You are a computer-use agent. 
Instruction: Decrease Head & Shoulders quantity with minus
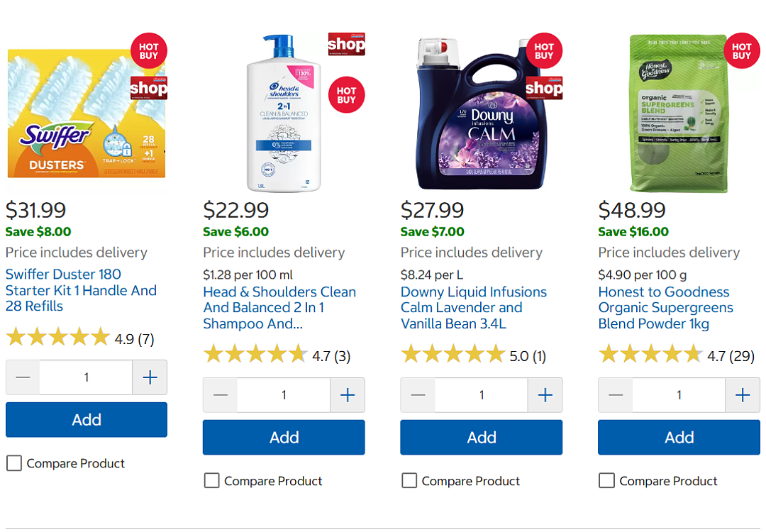(221, 394)
